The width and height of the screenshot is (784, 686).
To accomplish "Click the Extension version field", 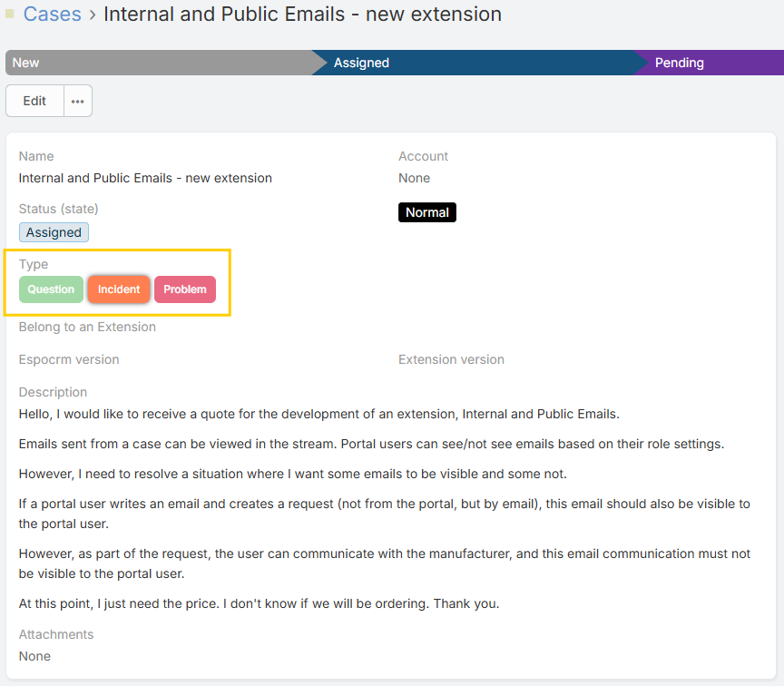I will pyautogui.click(x=451, y=359).
